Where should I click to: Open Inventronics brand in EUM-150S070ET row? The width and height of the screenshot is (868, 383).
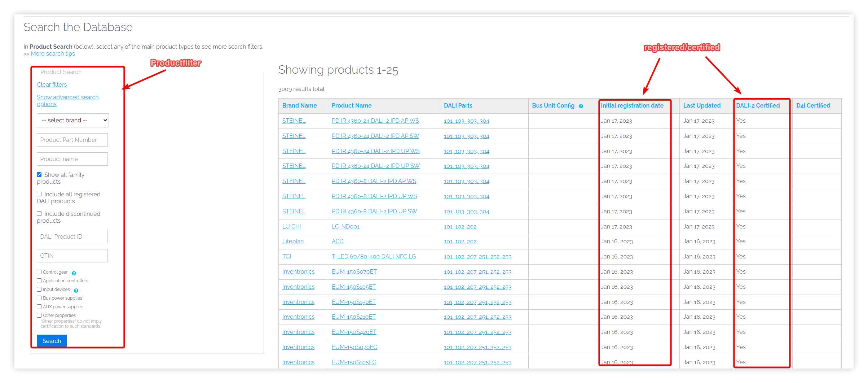[298, 271]
